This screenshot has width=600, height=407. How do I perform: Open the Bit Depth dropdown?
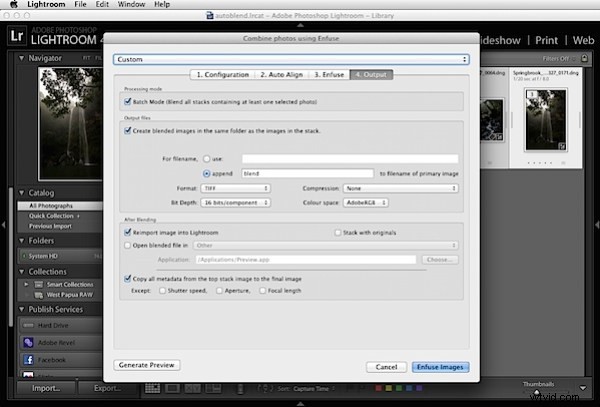click(236, 203)
